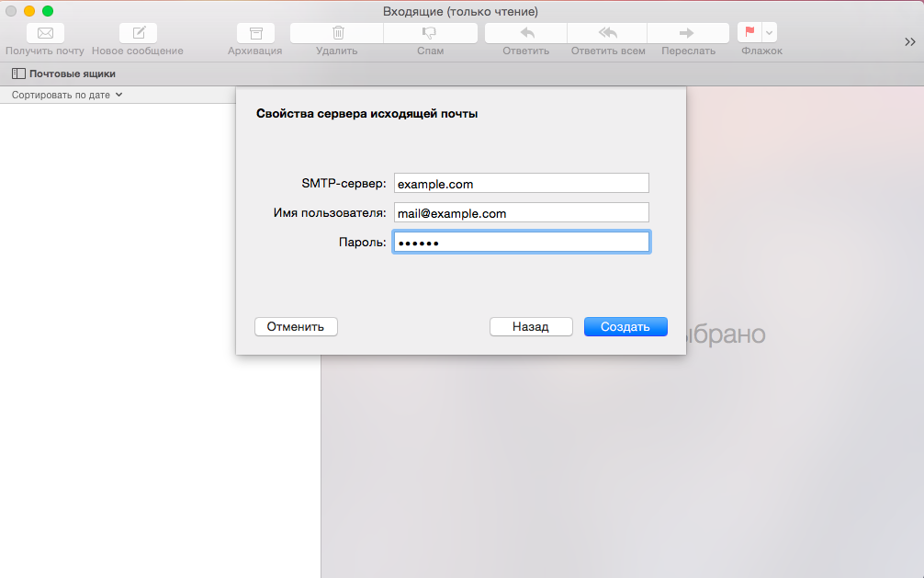Viewport: 924px width, 578px height.
Task: Click the Get Mail envelope icon
Action: 44,33
